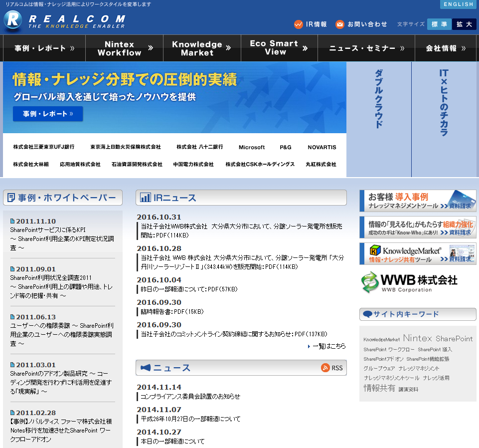Open 2016.10.31 IR news PDF link

(x=241, y=230)
